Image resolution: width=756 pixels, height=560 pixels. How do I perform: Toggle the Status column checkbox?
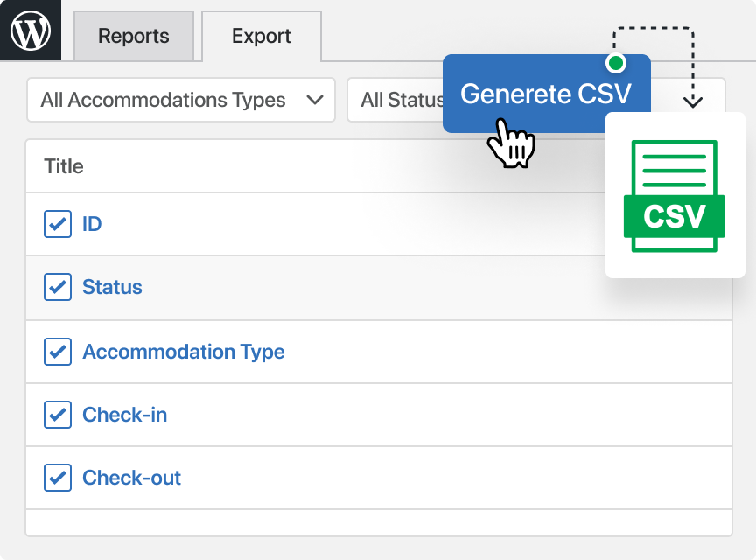58,287
